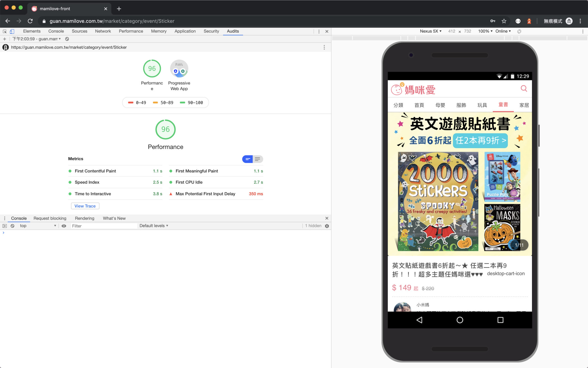Switch to the Network tab
The image size is (588, 368).
(103, 31)
